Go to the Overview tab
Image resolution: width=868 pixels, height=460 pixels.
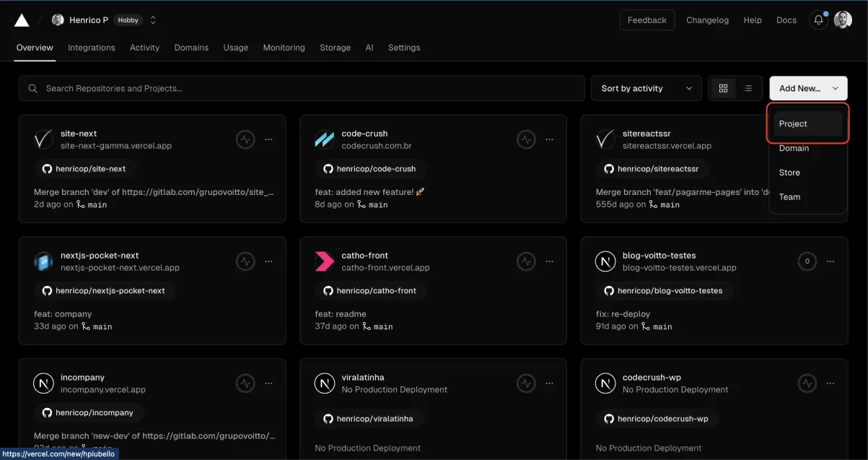35,48
